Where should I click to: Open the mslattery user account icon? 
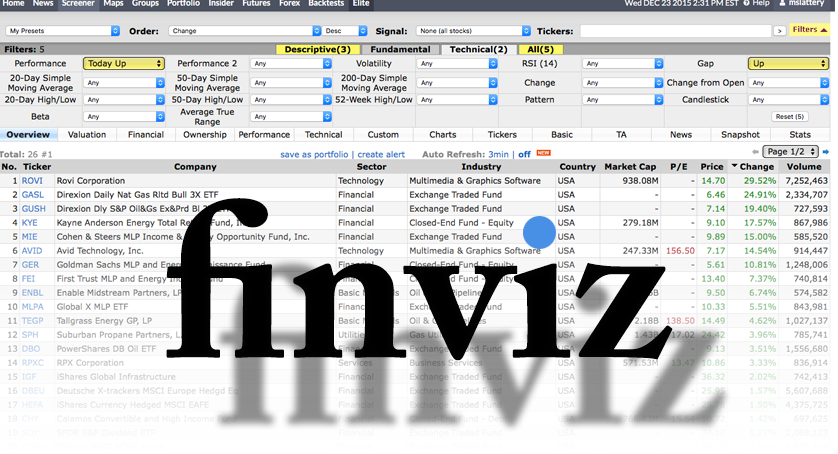[782, 3]
